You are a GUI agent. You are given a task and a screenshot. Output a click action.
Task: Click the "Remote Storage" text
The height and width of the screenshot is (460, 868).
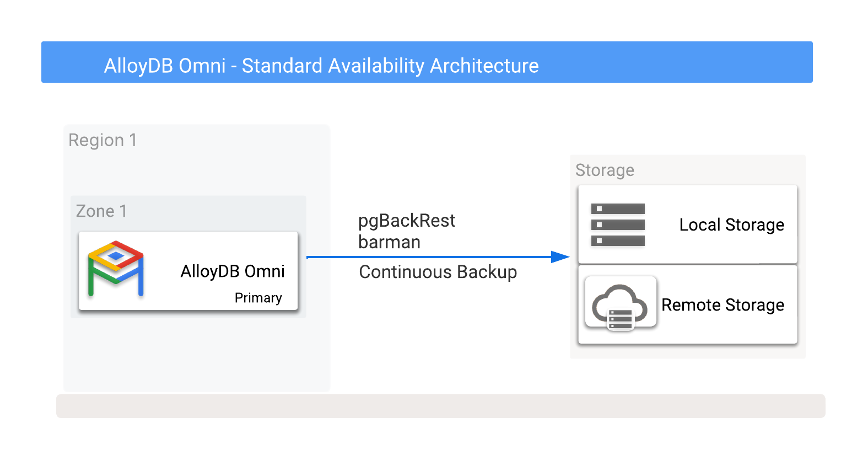[x=723, y=305]
